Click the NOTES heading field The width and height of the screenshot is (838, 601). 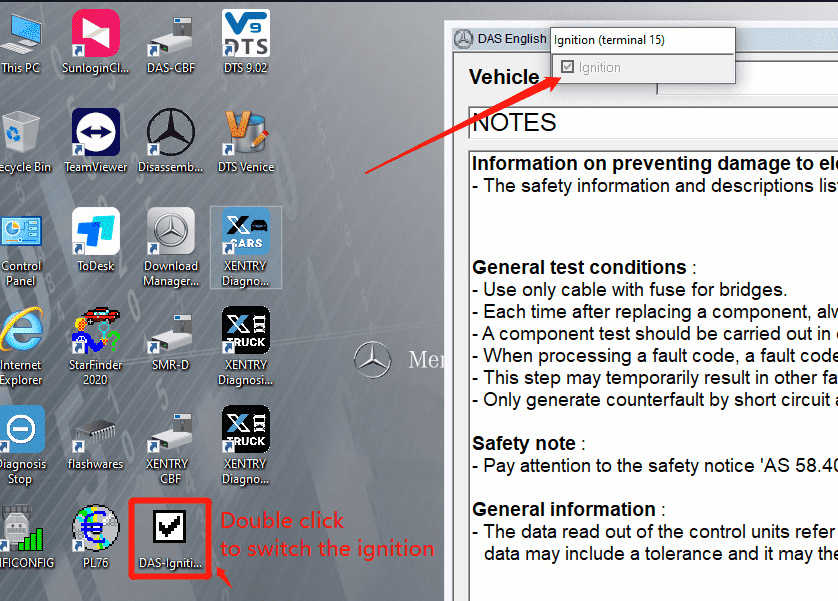(x=653, y=122)
